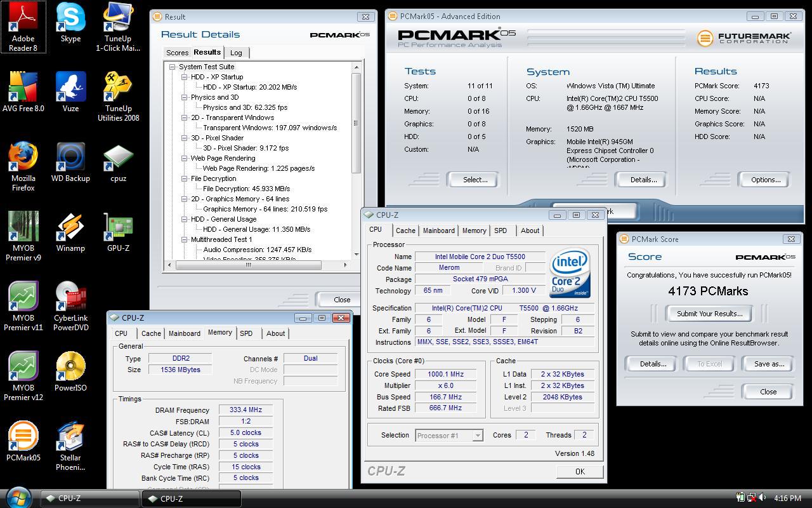Image resolution: width=812 pixels, height=508 pixels.
Task: Click Select... button under Tests
Action: [x=475, y=180]
